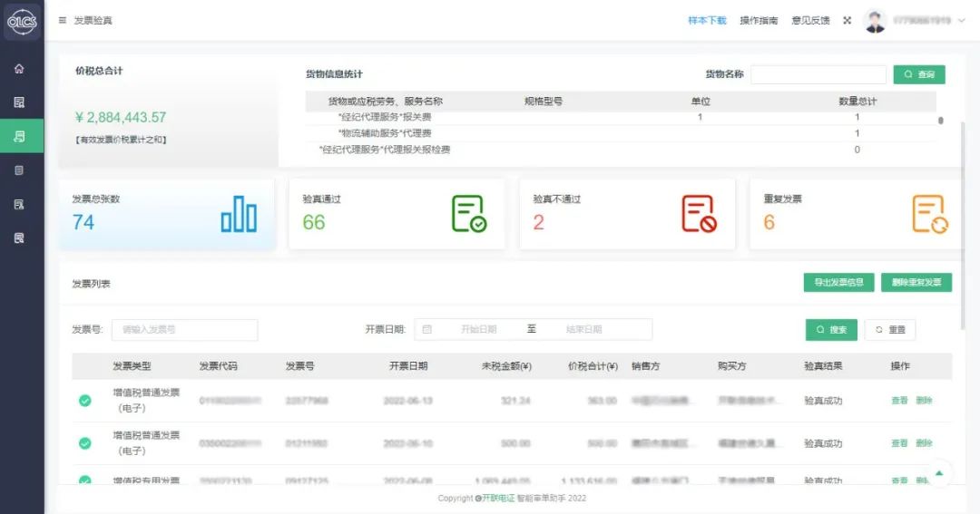
Task: Open the 样本下载 link
Action: 707,21
